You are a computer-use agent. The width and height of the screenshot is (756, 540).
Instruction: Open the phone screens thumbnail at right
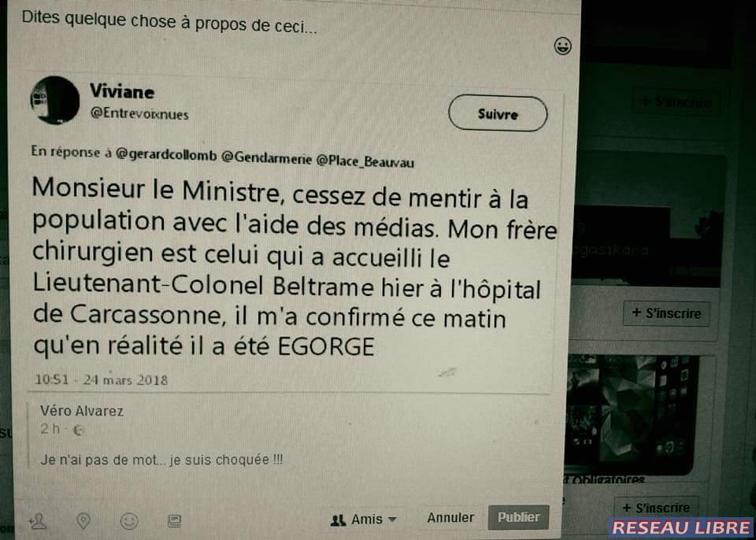click(632, 415)
